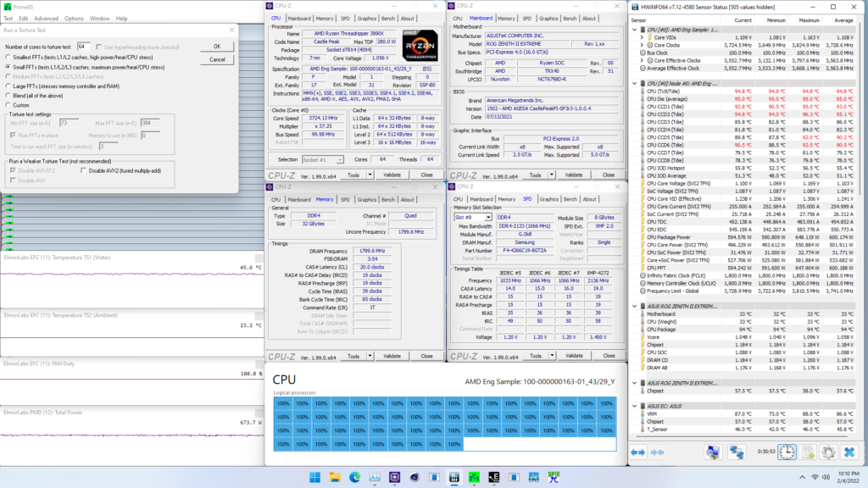Switch to About tab in CPU-Z Memory window

tap(408, 200)
